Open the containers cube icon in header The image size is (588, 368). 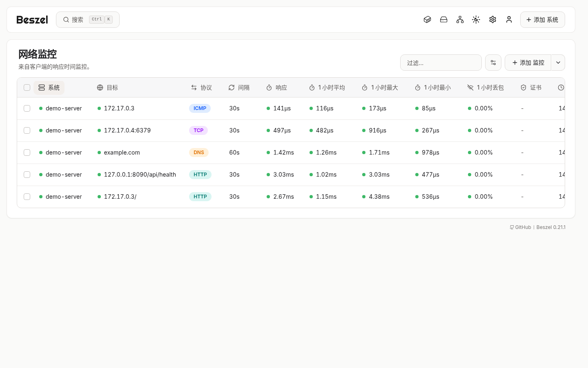pyautogui.click(x=427, y=20)
